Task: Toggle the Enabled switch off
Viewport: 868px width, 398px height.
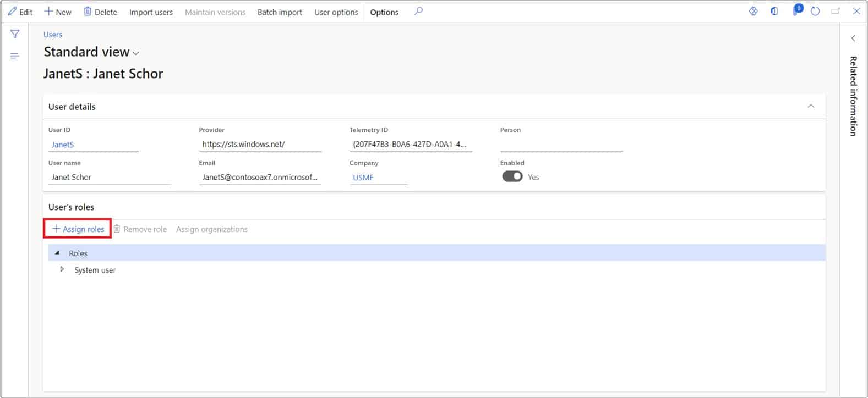Action: pos(512,176)
